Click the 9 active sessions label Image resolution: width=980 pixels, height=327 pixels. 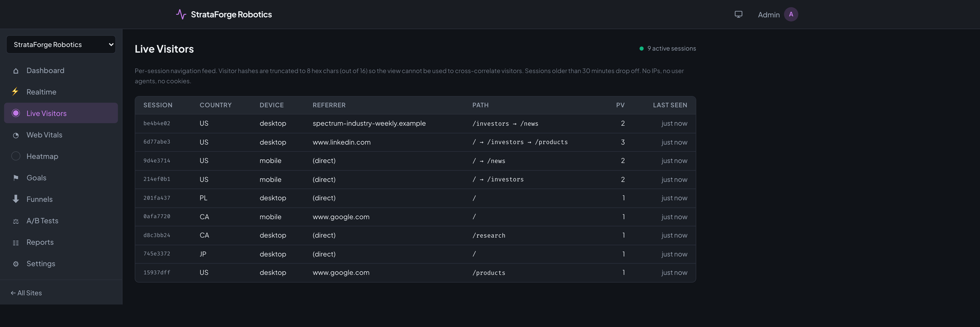click(672, 49)
